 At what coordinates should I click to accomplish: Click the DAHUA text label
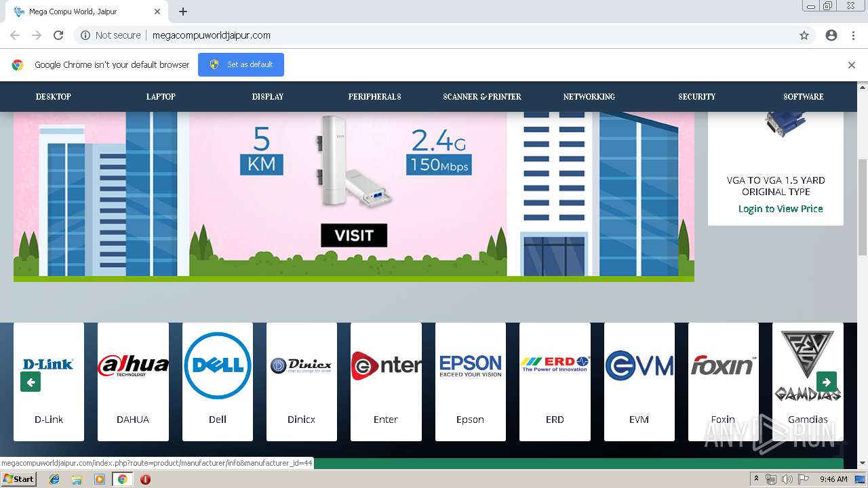coord(133,420)
